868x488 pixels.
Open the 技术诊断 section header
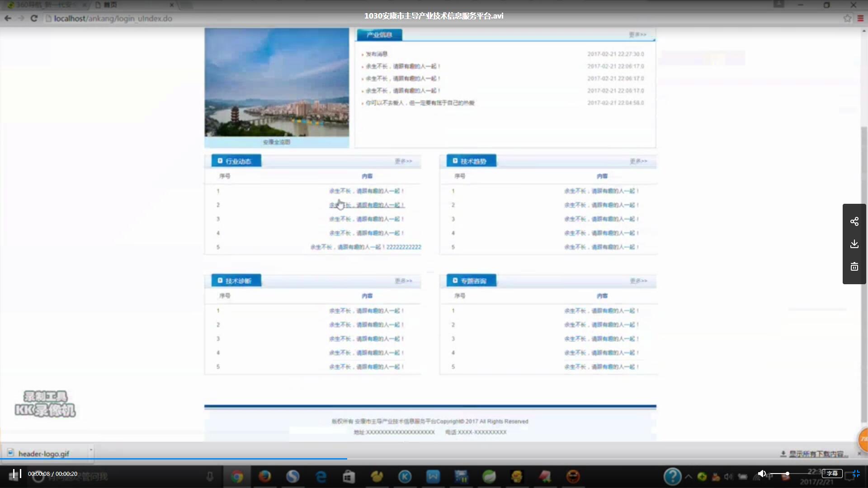pos(236,281)
